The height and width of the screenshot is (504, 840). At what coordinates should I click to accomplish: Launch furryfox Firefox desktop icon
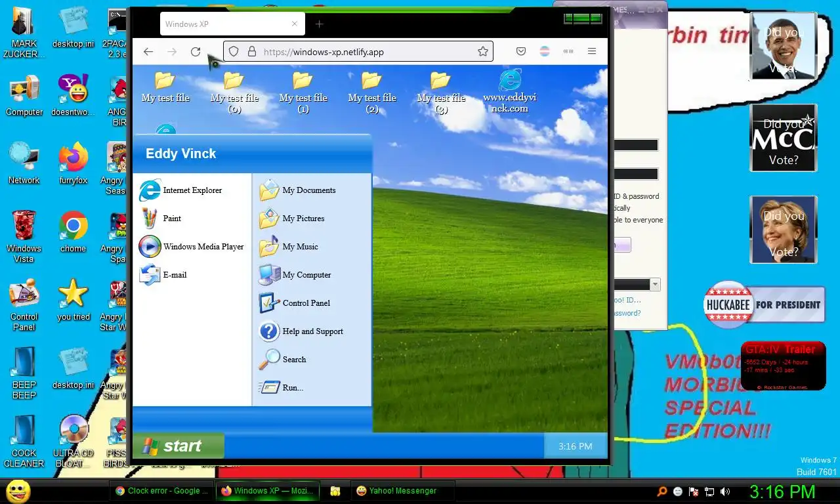pyautogui.click(x=73, y=163)
